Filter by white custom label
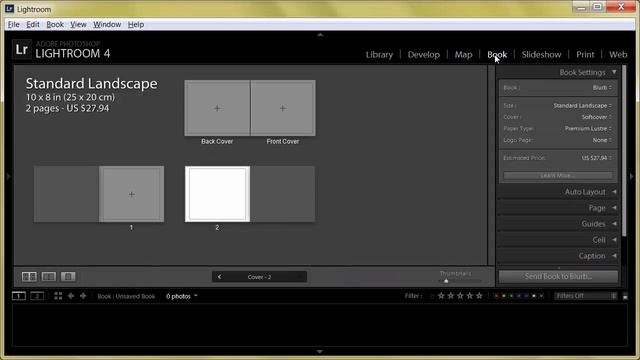The width and height of the screenshot is (640, 360). pyautogui.click(x=534, y=296)
